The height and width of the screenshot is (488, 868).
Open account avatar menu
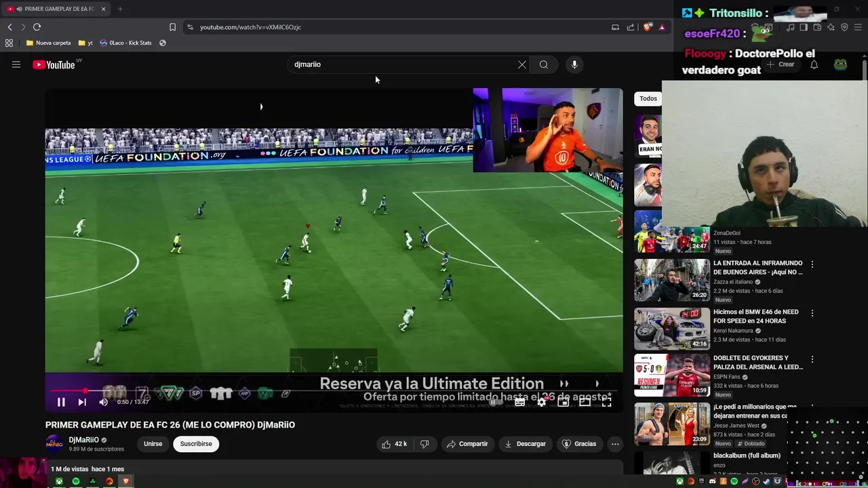pyautogui.click(x=841, y=64)
